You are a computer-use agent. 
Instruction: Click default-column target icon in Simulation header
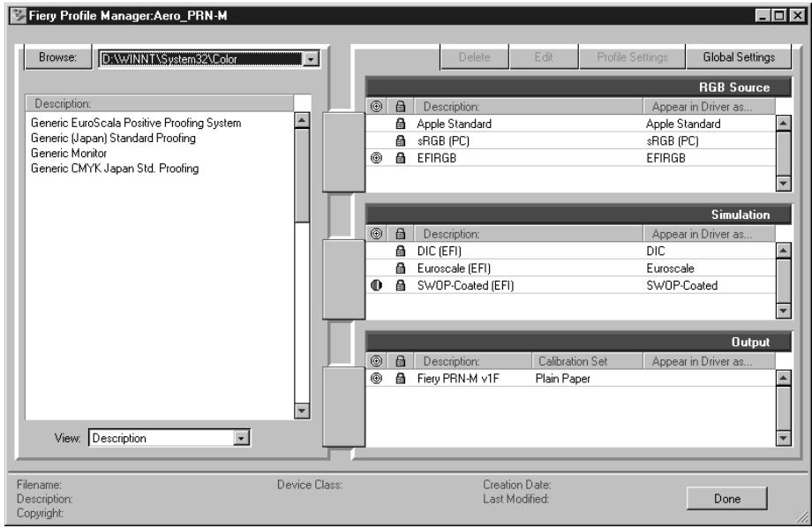click(377, 234)
